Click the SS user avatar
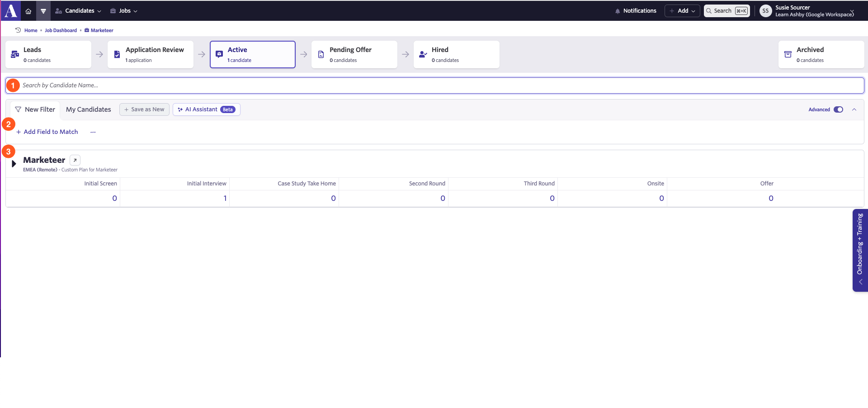The height and width of the screenshot is (408, 868). click(x=765, y=11)
